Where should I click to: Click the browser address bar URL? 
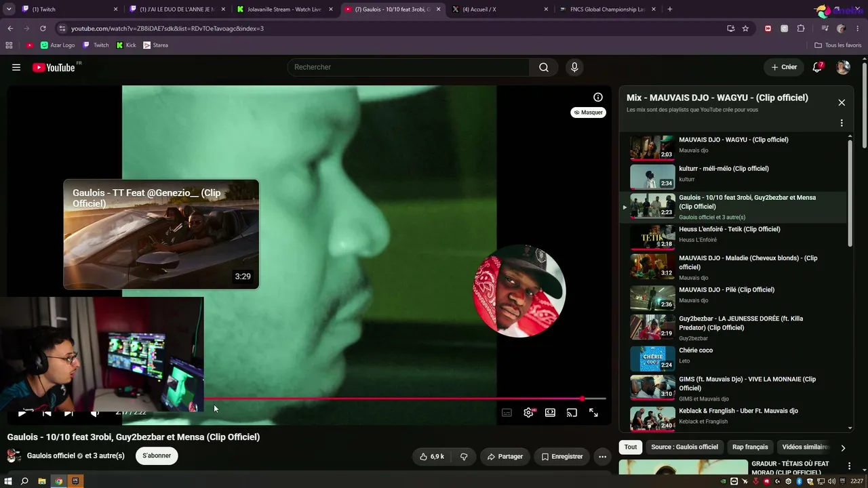[167, 28]
